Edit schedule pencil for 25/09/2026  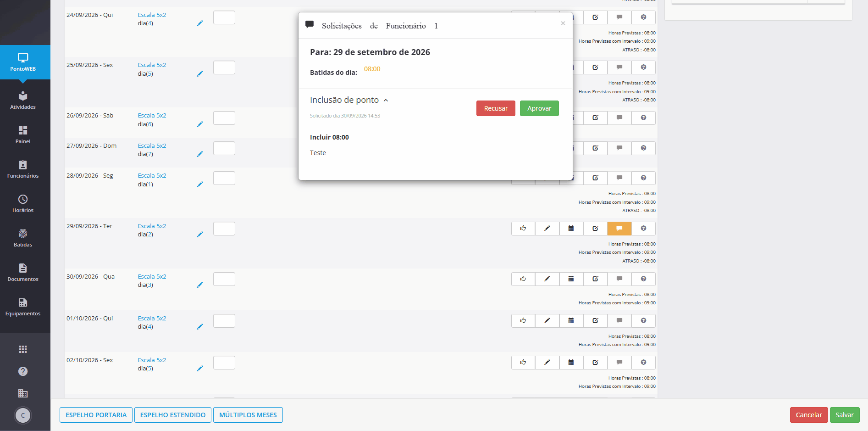(200, 73)
